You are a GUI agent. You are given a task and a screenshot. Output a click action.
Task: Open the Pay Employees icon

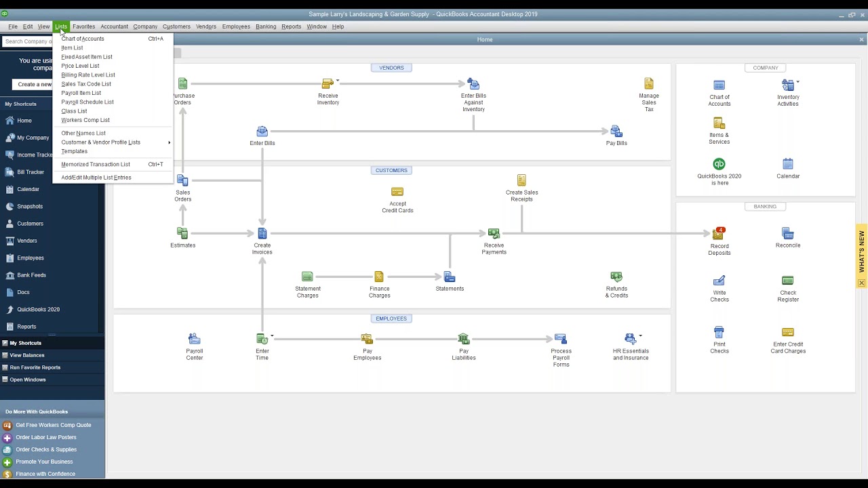(367, 339)
